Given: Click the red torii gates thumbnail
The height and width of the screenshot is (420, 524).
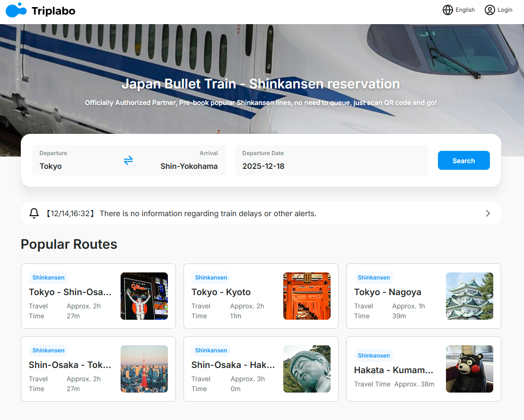Looking at the screenshot, I should [x=307, y=296].
